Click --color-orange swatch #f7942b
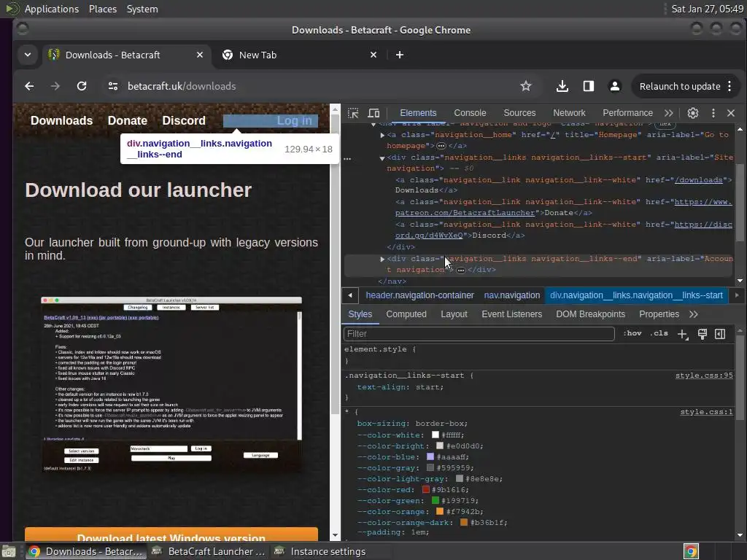 click(x=440, y=511)
